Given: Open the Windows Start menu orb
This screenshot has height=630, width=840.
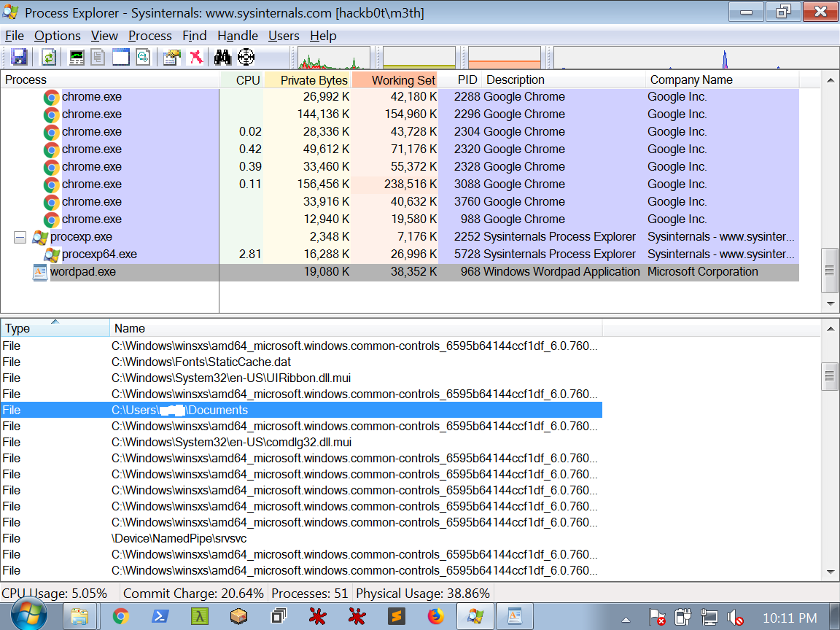Looking at the screenshot, I should pos(29,616).
